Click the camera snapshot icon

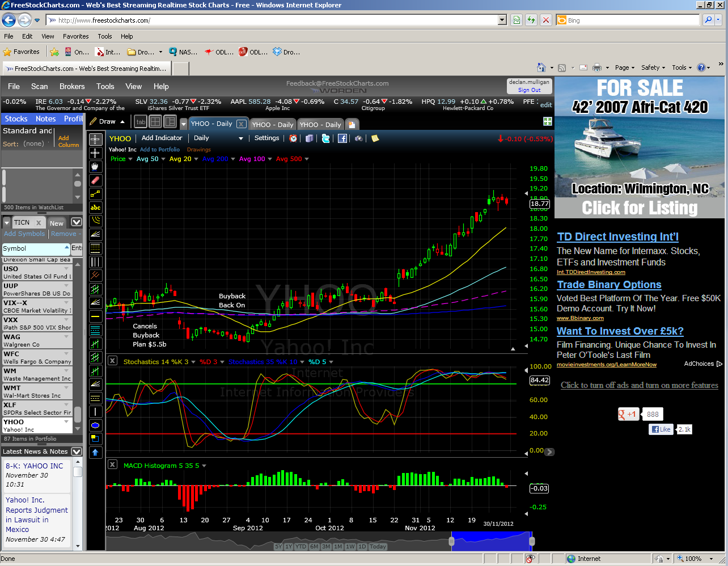[358, 138]
